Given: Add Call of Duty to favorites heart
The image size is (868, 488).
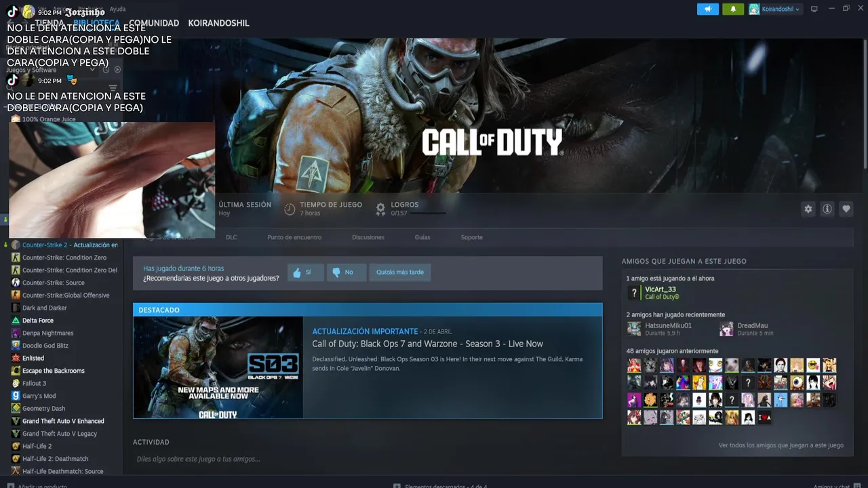Looking at the screenshot, I should (x=846, y=209).
